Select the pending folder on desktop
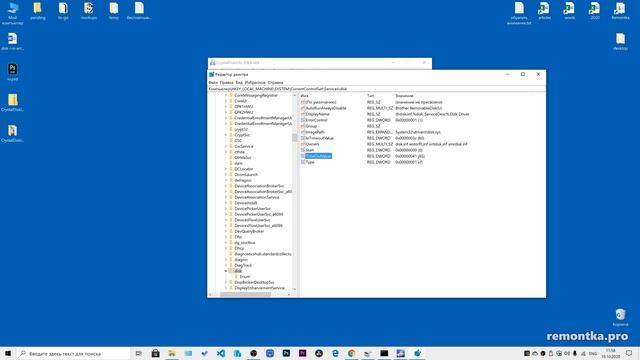Image resolution: width=640 pixels, height=360 pixels. (x=38, y=11)
